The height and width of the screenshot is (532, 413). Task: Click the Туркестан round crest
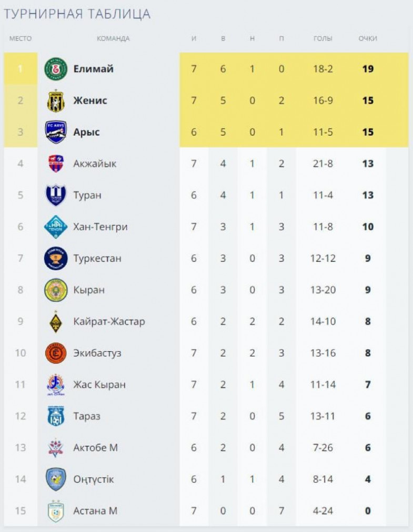(x=56, y=258)
